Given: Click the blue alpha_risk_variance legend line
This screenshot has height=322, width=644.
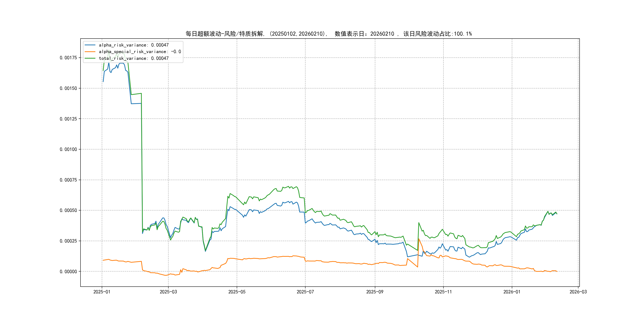Looking at the screenshot, I should pyautogui.click(x=90, y=45).
